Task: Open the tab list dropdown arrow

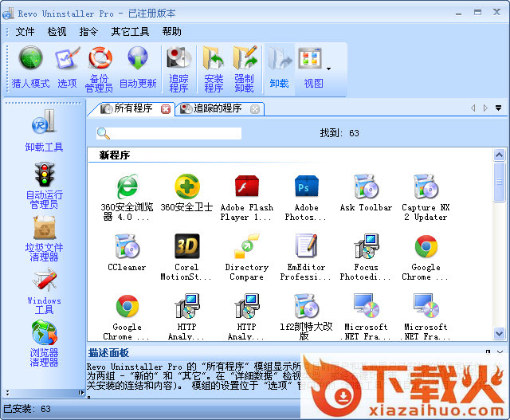Action: pyautogui.click(x=498, y=108)
